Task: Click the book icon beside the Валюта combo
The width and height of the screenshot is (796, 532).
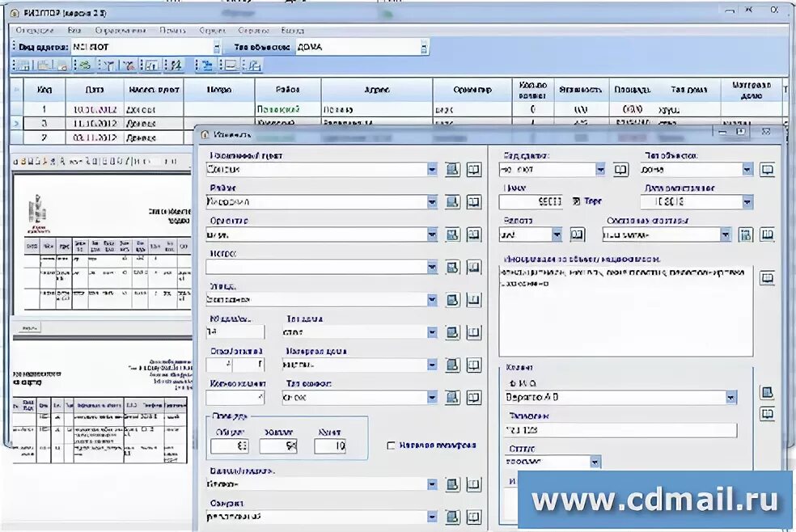Action: [x=578, y=234]
